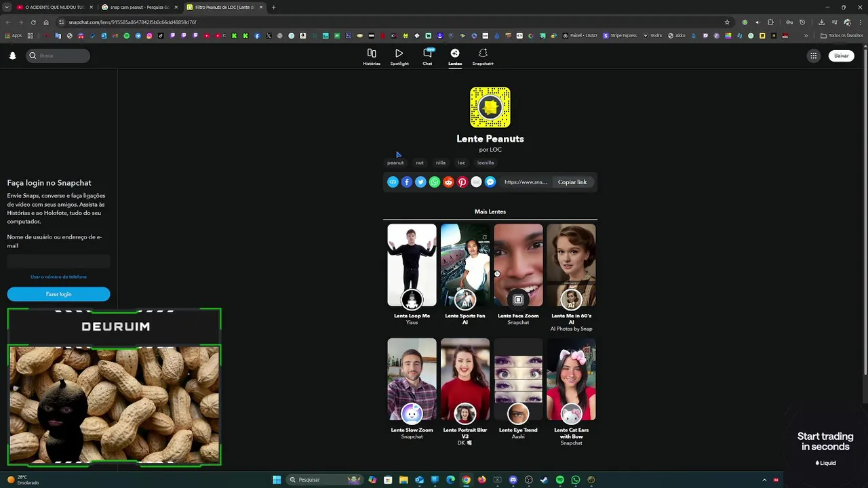Click Usar o número de telefone link
Viewport: 868px width, 488px height.
click(58, 277)
